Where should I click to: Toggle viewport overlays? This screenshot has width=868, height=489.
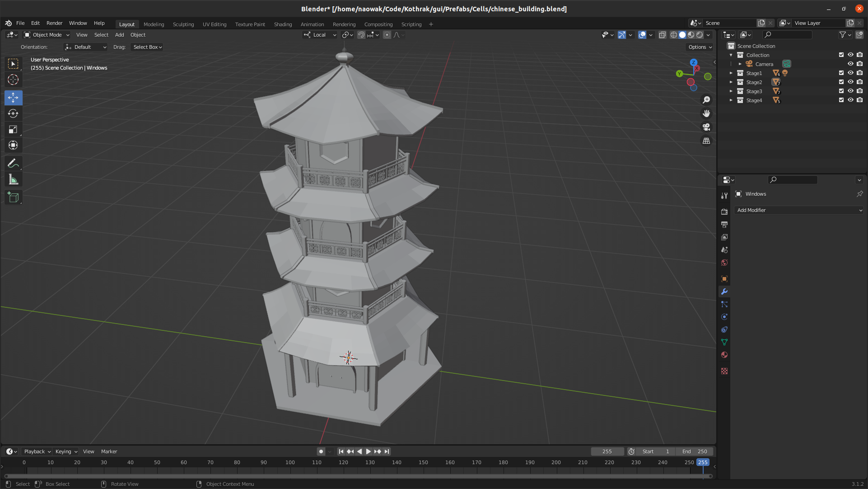[x=642, y=35]
